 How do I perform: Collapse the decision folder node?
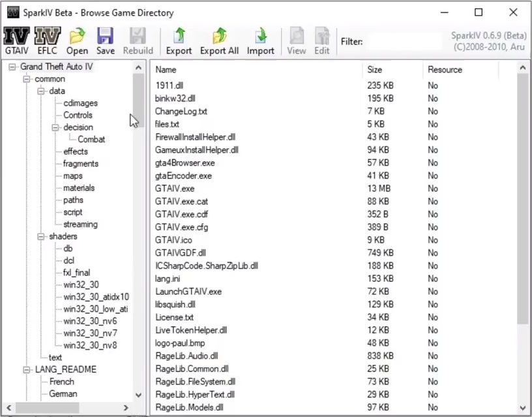56,127
